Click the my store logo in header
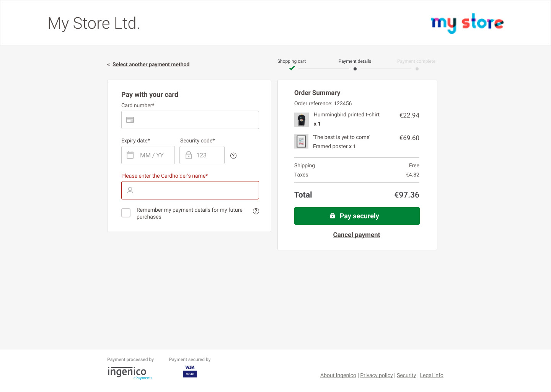Viewport: 551px width, 392px height. [467, 23]
